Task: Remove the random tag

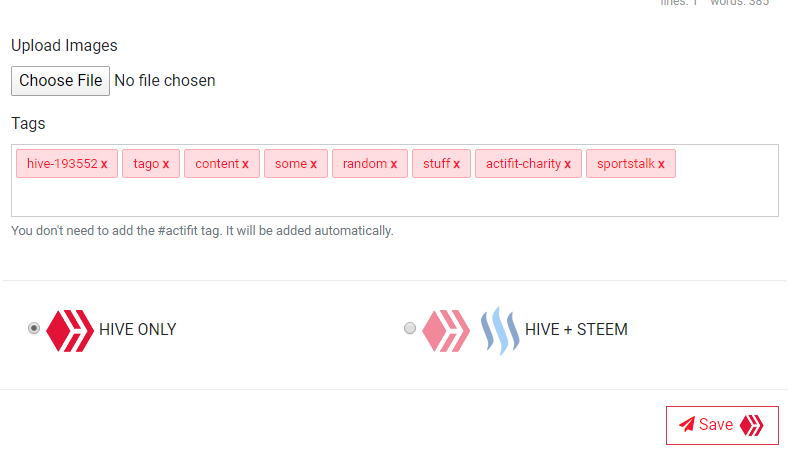Action: point(393,164)
